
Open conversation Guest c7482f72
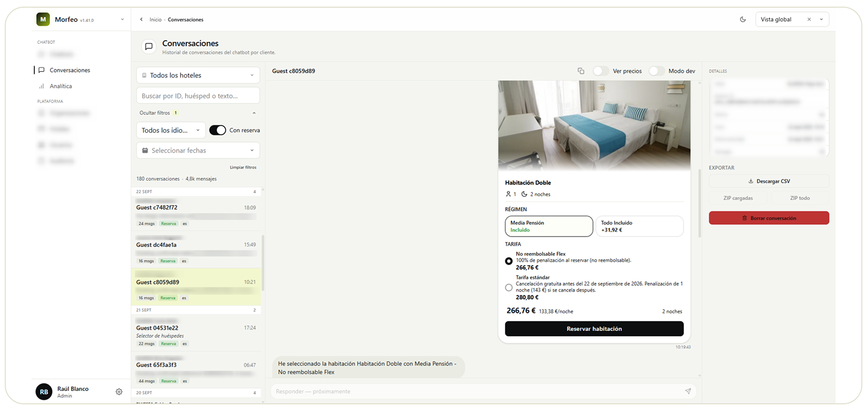tap(196, 213)
